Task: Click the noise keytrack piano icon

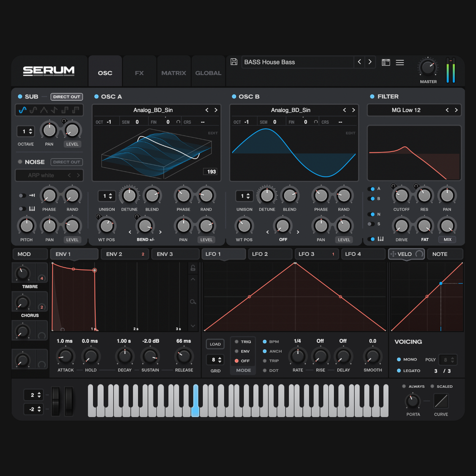Action: pos(32,208)
